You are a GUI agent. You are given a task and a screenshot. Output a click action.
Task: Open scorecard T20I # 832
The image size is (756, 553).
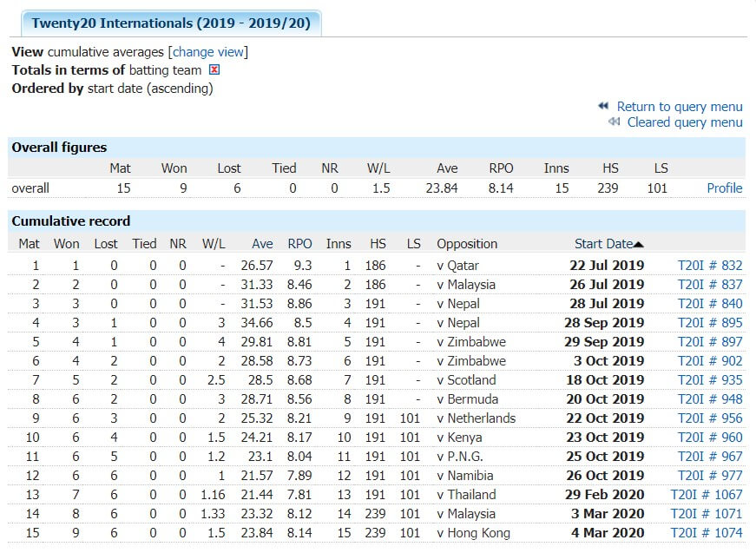tap(710, 266)
